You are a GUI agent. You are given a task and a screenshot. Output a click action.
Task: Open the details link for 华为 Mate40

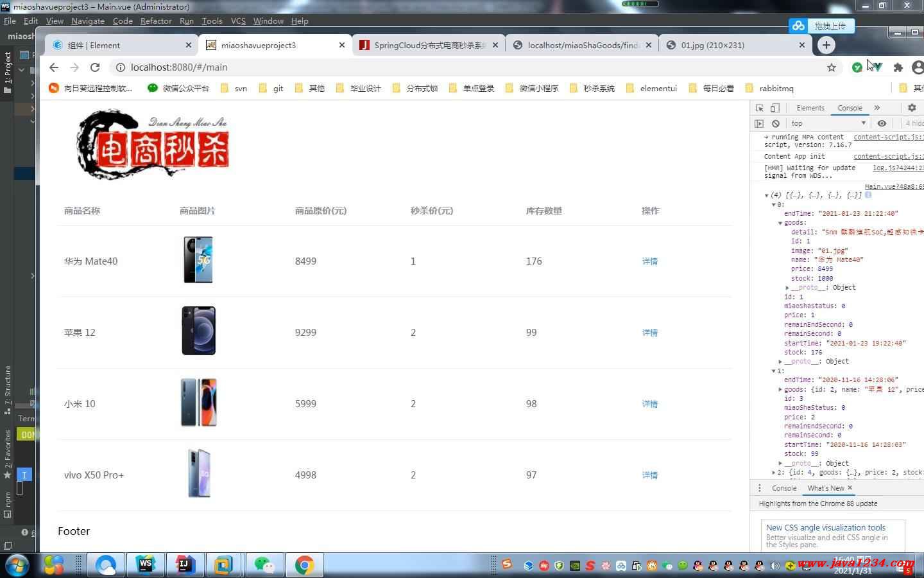pyautogui.click(x=650, y=261)
